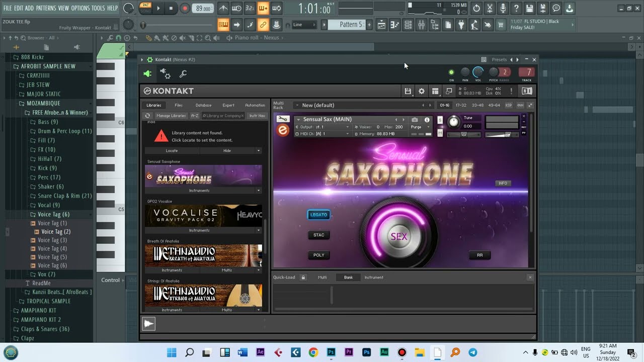Open channel rack from toolbar

click(x=408, y=25)
